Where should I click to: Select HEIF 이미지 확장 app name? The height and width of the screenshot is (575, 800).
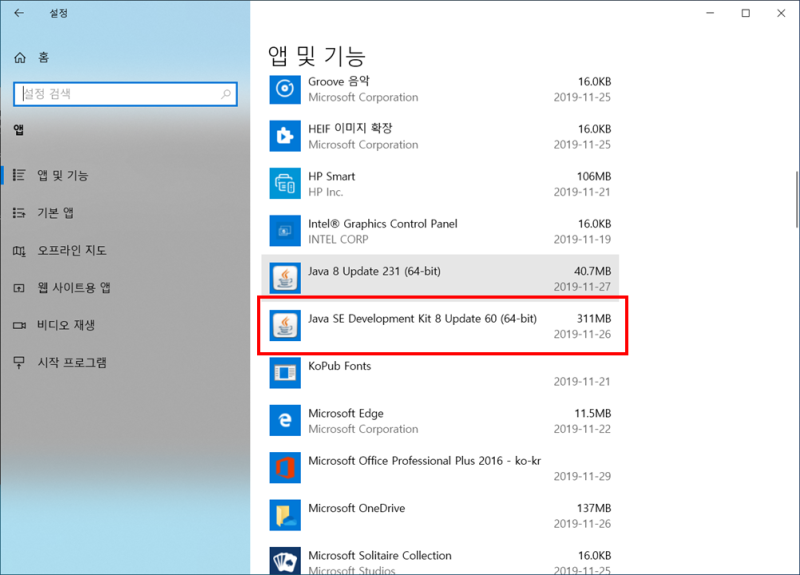(350, 129)
